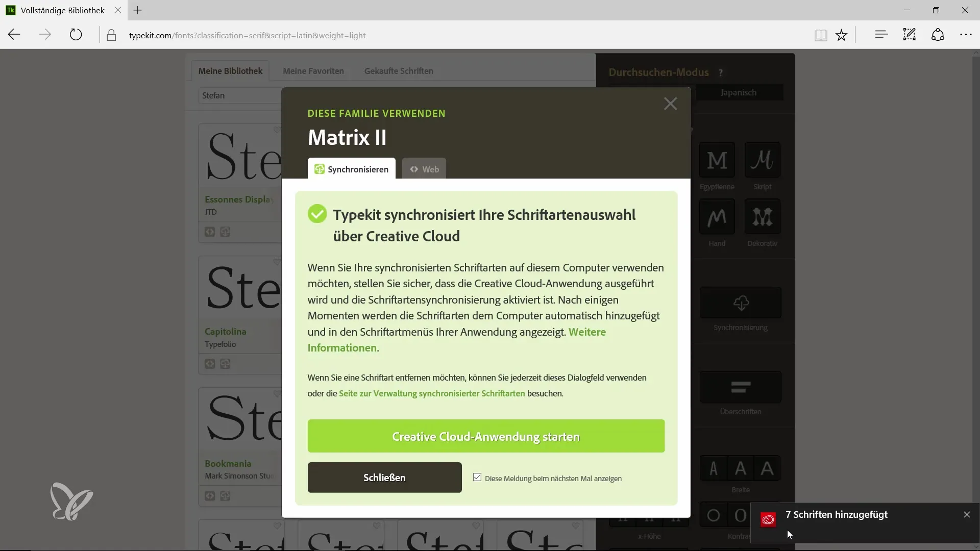The image size is (980, 551).
Task: Click the page scrollbar up arrow
Action: [x=976, y=53]
